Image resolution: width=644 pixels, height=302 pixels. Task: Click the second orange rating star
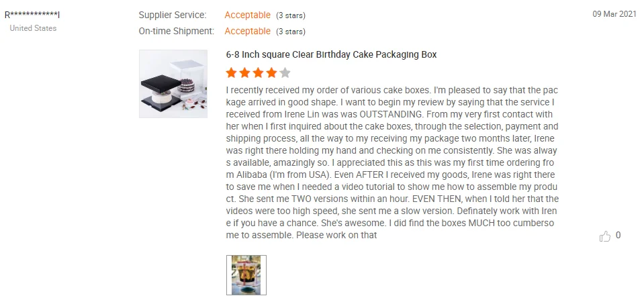pos(245,72)
